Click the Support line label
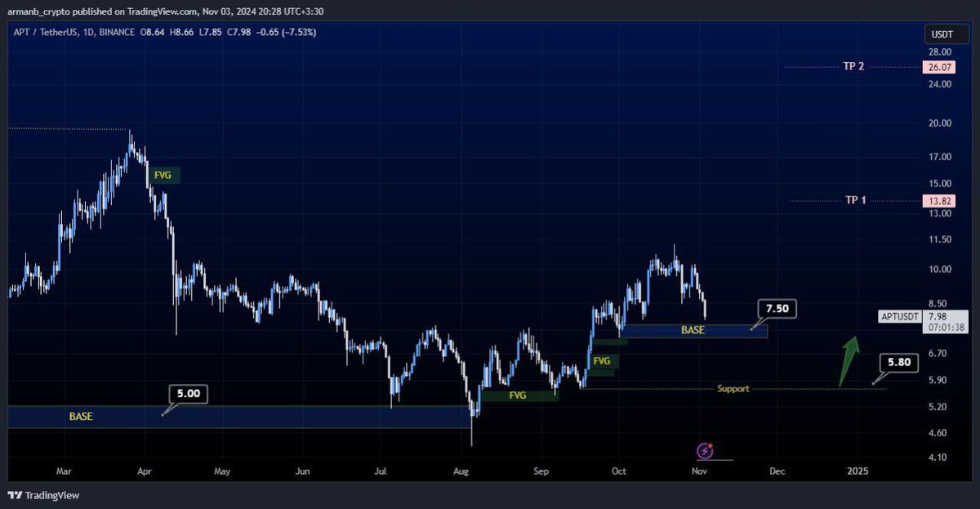The image size is (980, 509). coord(733,389)
